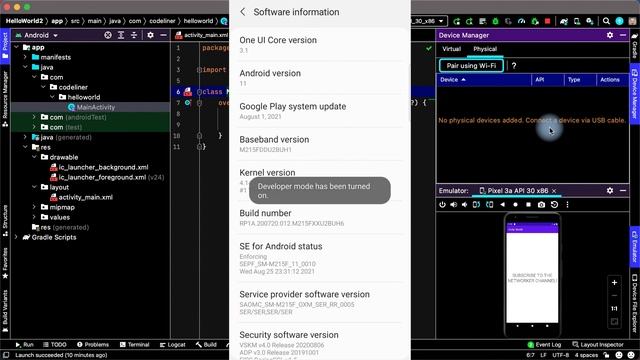Viewport: 640px width, 360px height.
Task: Rotate emulator right icon
Action: (489, 204)
